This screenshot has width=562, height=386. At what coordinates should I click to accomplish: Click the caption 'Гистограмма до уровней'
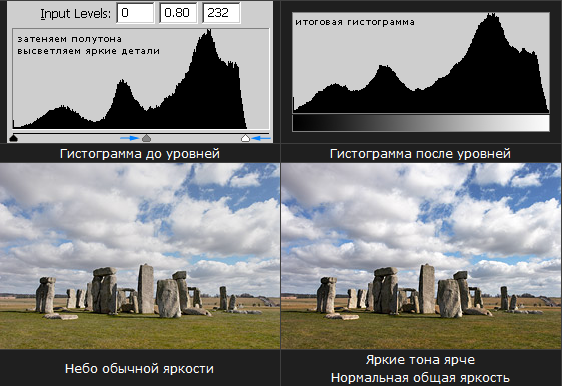(x=140, y=154)
